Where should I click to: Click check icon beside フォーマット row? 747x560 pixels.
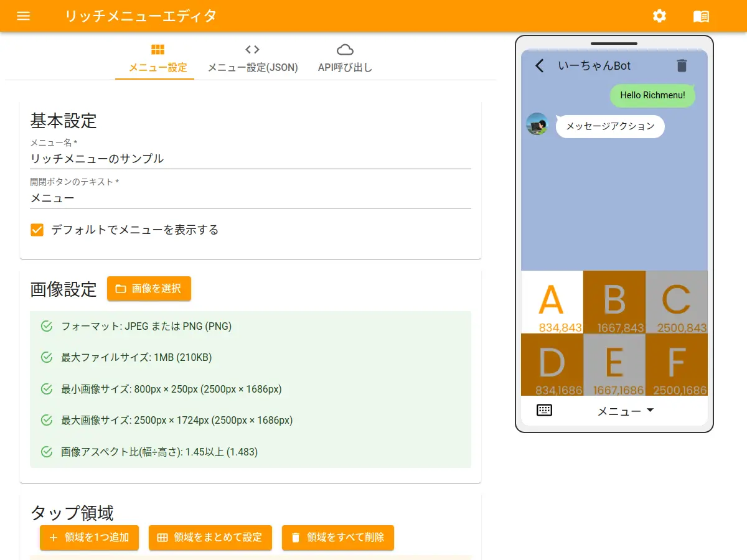(46, 326)
